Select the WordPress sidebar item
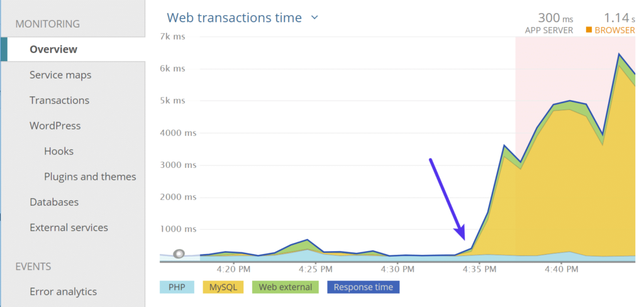644x307 pixels. [x=55, y=126]
